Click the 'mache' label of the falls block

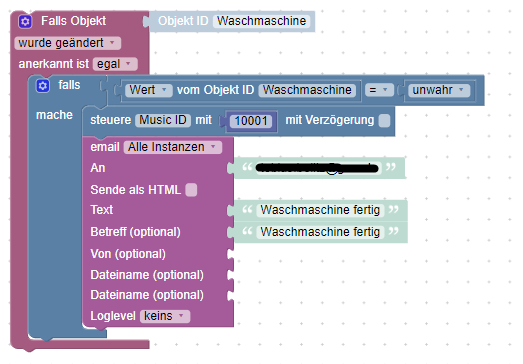point(54,115)
